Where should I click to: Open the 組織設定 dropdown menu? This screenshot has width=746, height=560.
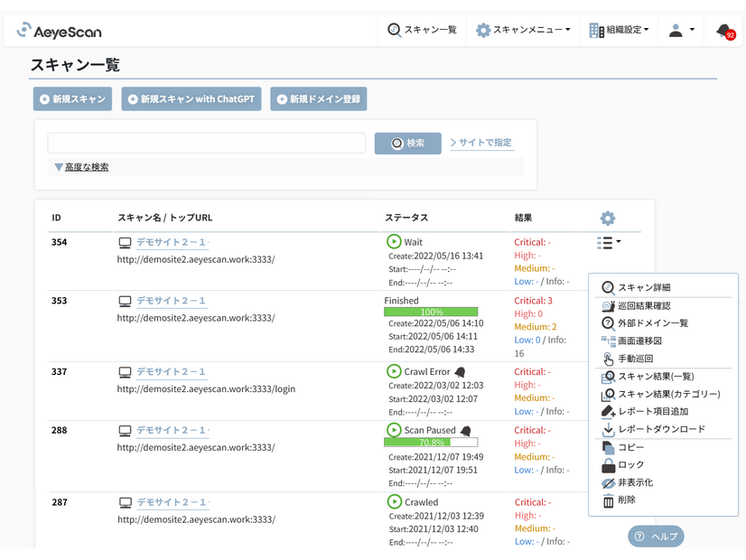619,30
